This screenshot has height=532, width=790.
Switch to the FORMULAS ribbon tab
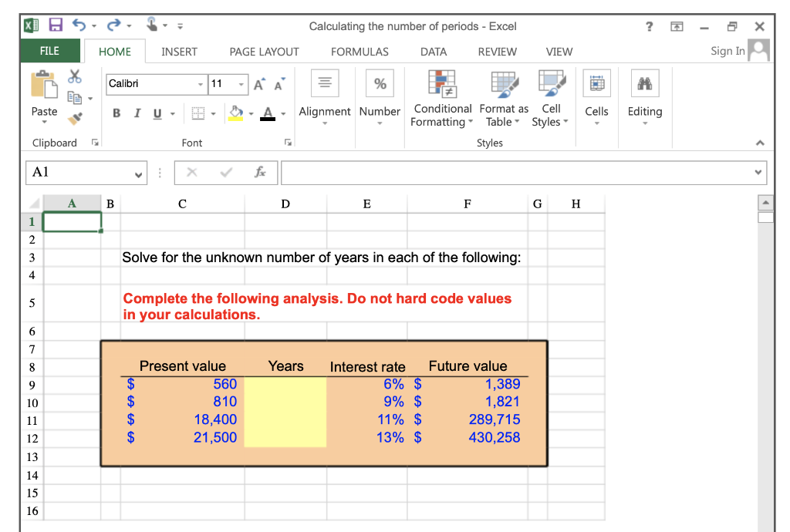click(x=360, y=52)
